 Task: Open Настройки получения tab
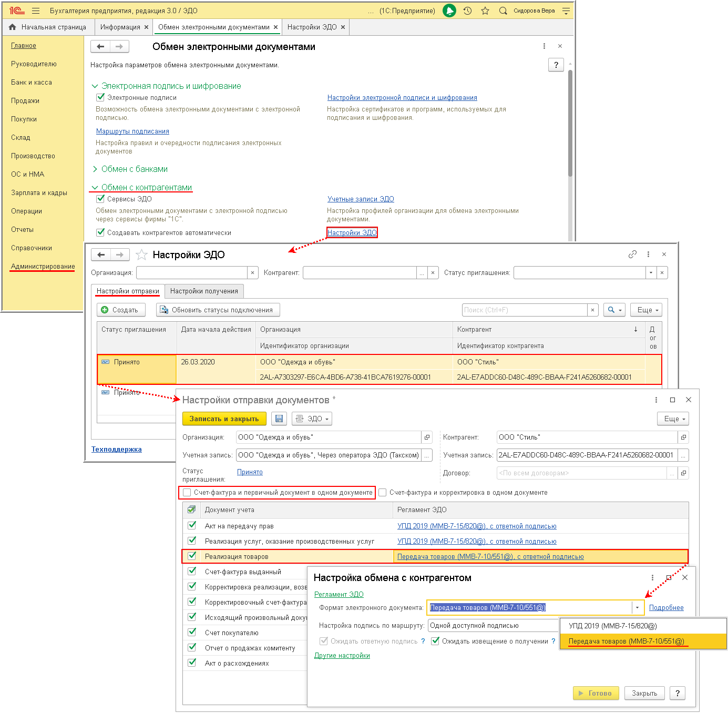(204, 291)
